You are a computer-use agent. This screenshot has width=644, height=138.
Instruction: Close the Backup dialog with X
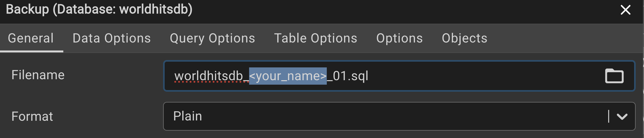click(625, 10)
